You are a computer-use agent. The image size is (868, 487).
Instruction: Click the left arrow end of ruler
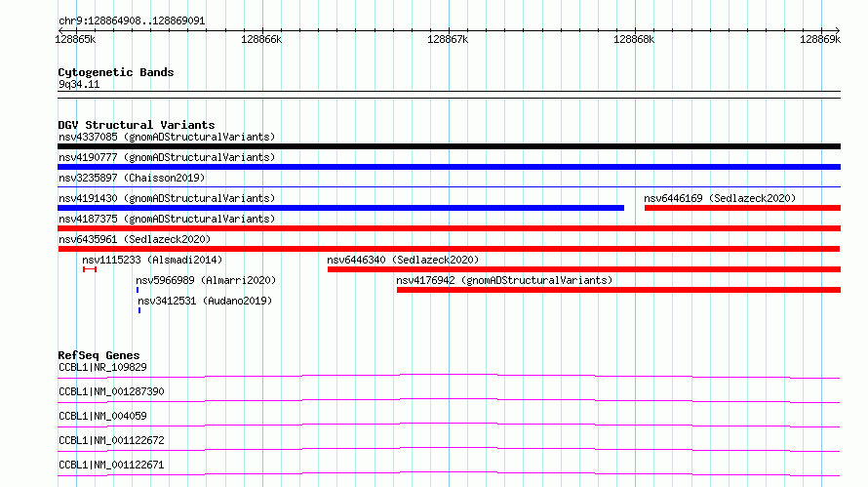(59, 30)
